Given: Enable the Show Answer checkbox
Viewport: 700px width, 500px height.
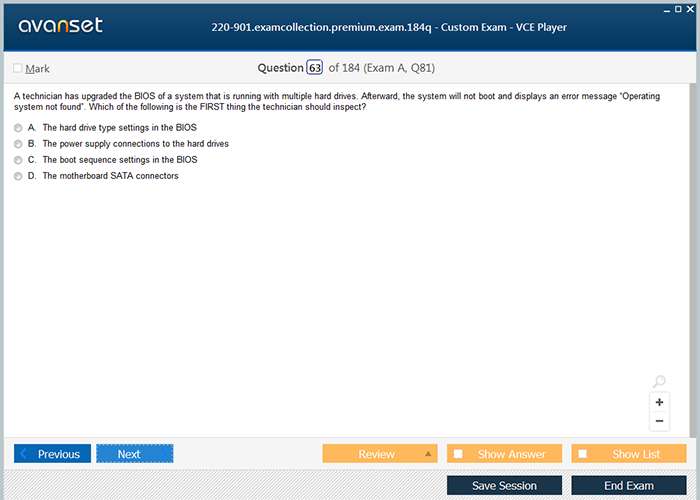Looking at the screenshot, I should coord(458,454).
